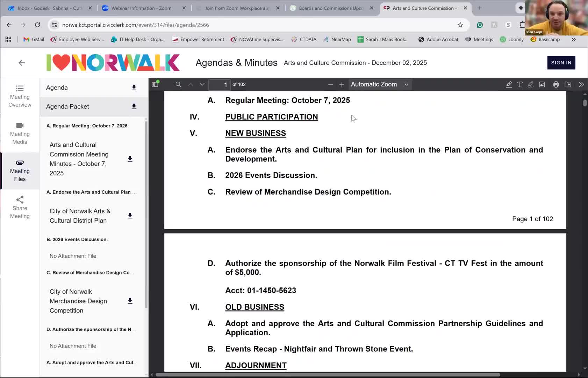Viewport: 588px width, 378px height.
Task: Expand the hidden bookmarks overflow chevron
Action: click(573, 40)
